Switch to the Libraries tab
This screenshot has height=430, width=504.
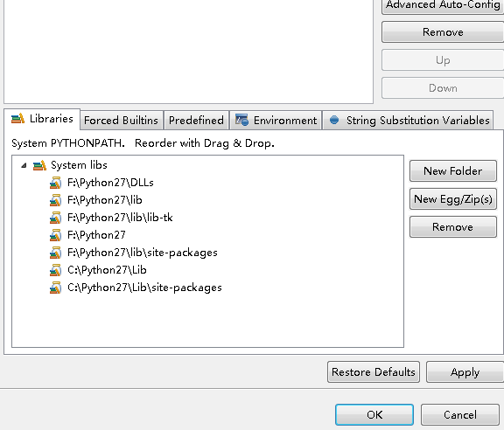tap(42, 119)
